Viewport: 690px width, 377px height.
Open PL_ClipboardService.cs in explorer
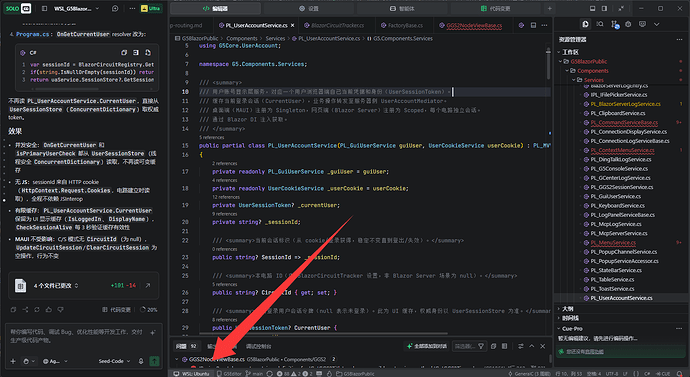tap(618, 113)
